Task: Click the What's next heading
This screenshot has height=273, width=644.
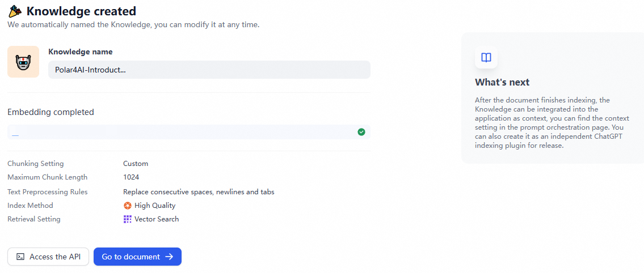Action: 502,82
